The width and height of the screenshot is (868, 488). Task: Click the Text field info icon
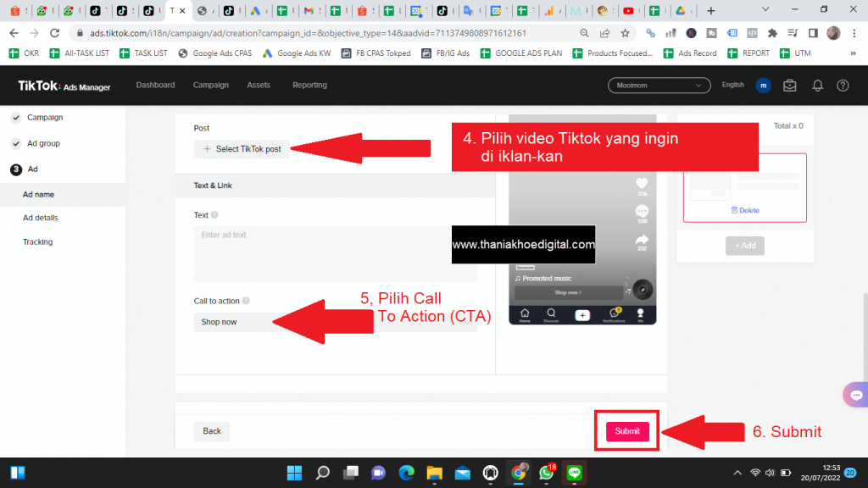coord(214,215)
